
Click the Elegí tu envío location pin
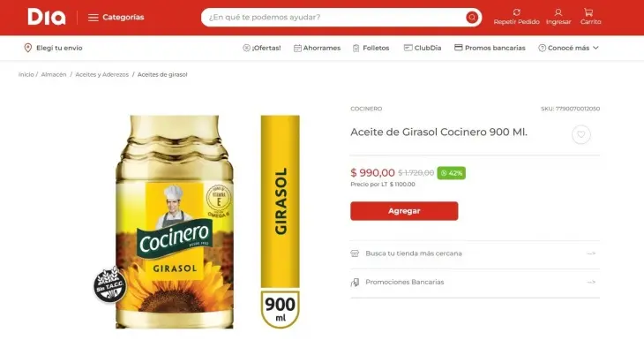(28, 48)
